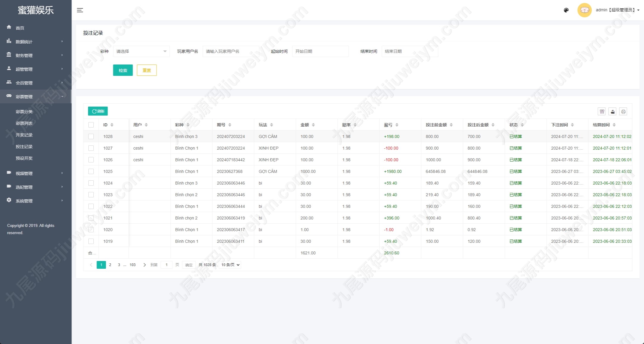Viewport: 644px width, 344px height.
Task: Tick the checkbox for row 1028
Action: tap(91, 136)
